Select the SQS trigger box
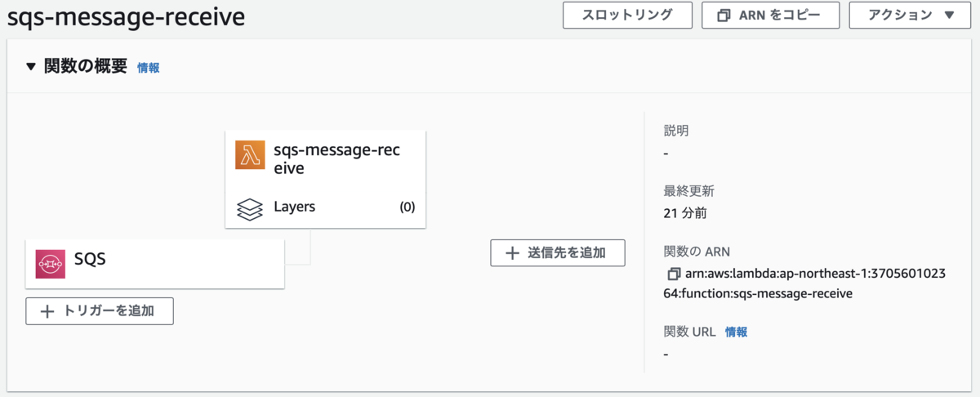The image size is (980, 397). pyautogui.click(x=155, y=264)
